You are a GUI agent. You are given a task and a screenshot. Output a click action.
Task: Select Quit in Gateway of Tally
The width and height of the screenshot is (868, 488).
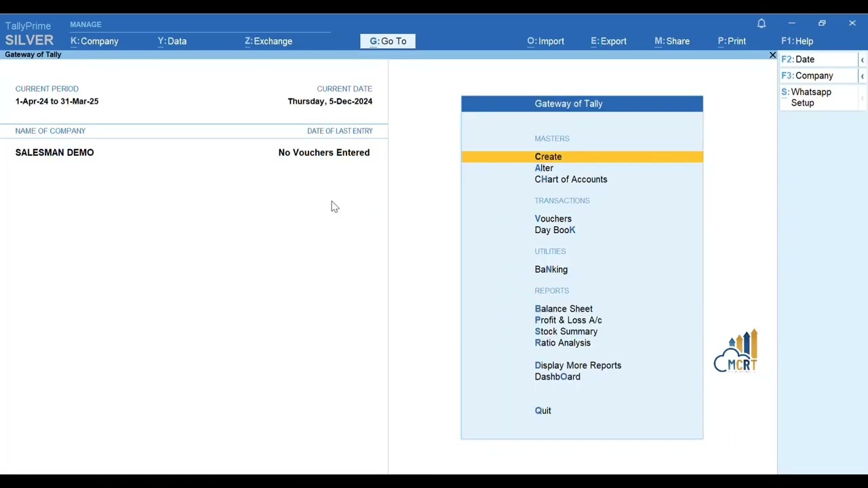click(x=542, y=411)
